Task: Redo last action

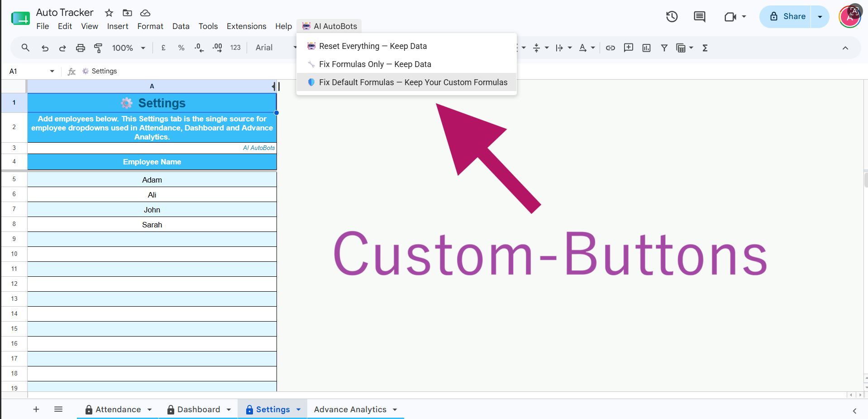Action: point(62,48)
